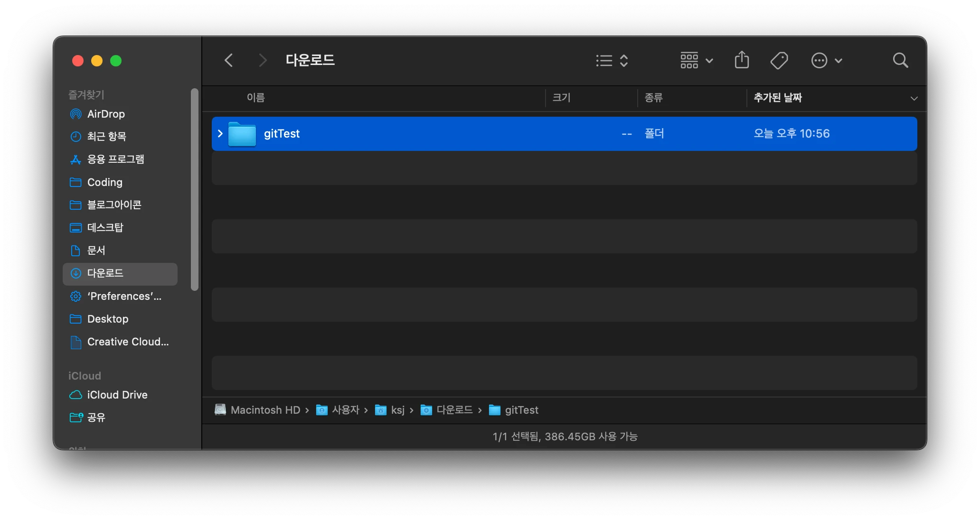Select the gitTest folder icon
980x520 pixels.
pyautogui.click(x=242, y=134)
